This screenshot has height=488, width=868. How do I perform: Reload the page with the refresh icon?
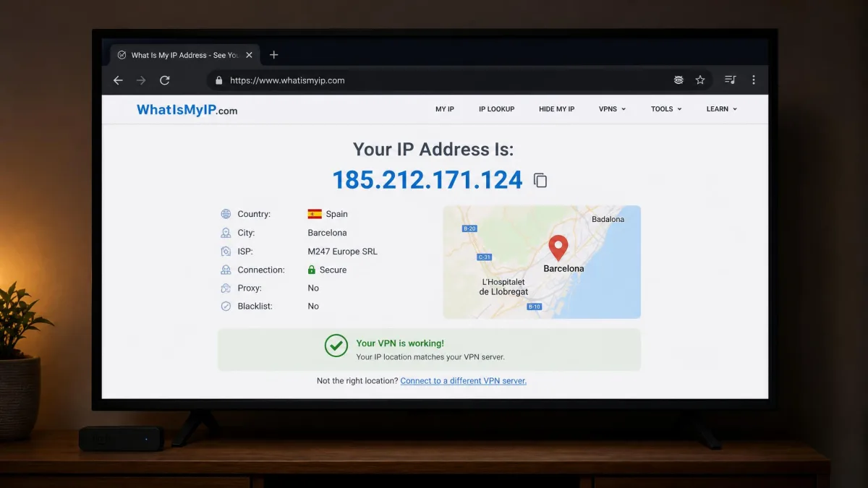[165, 80]
